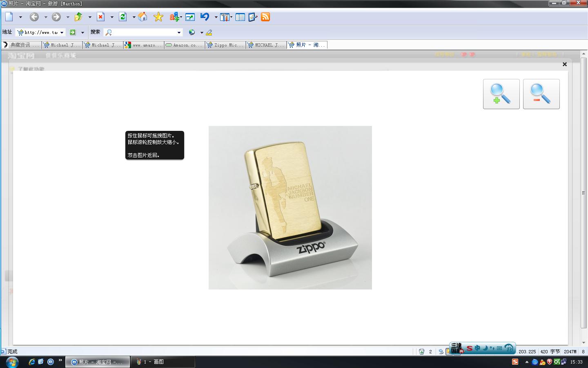Switch to the Zippo Mic... tab
This screenshot has width=588, height=368.
[x=225, y=45]
